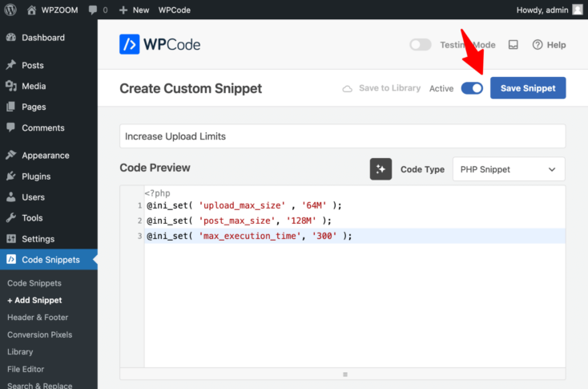Open the Code Type dropdown
Screen dimensions: 588x389
[x=509, y=169]
